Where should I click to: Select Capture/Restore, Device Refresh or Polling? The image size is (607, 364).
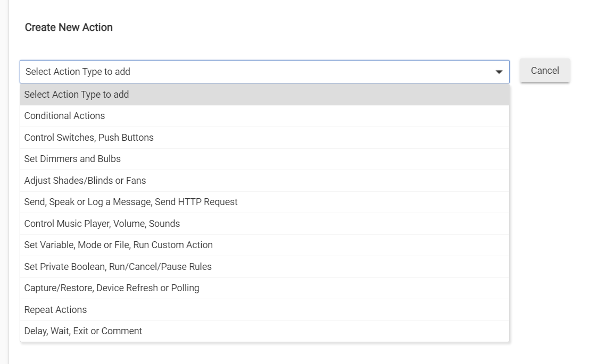[264, 288]
